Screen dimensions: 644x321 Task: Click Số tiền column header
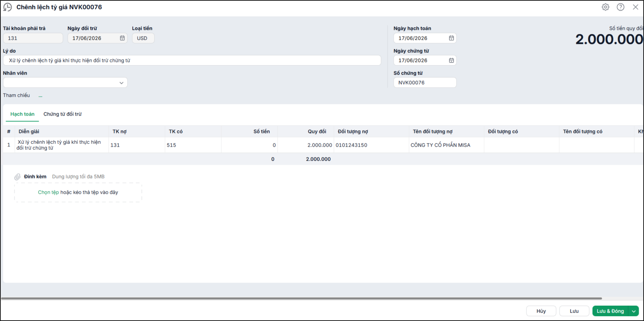click(x=250, y=132)
